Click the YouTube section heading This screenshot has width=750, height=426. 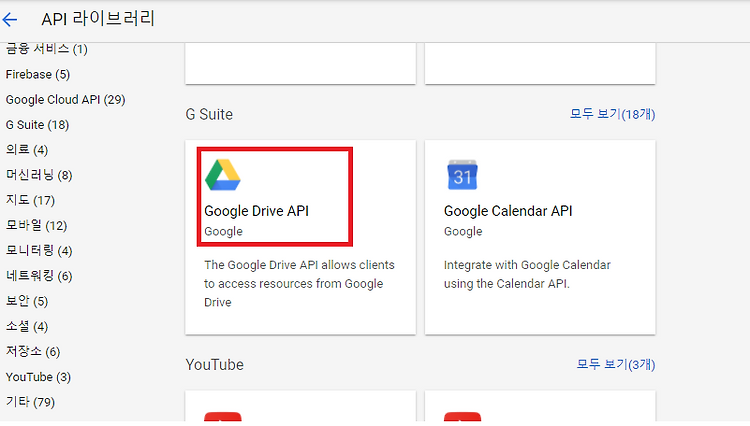tap(214, 365)
